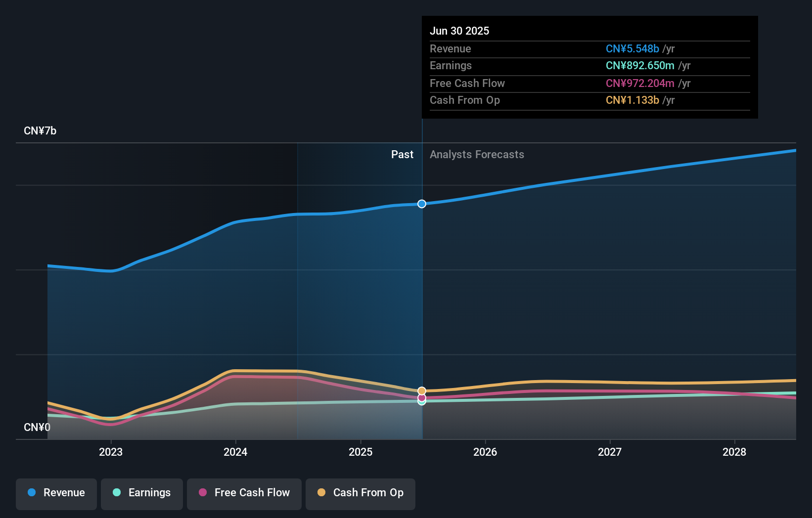812x518 pixels.
Task: Select the blue Revenue data point marker
Action: [421, 204]
